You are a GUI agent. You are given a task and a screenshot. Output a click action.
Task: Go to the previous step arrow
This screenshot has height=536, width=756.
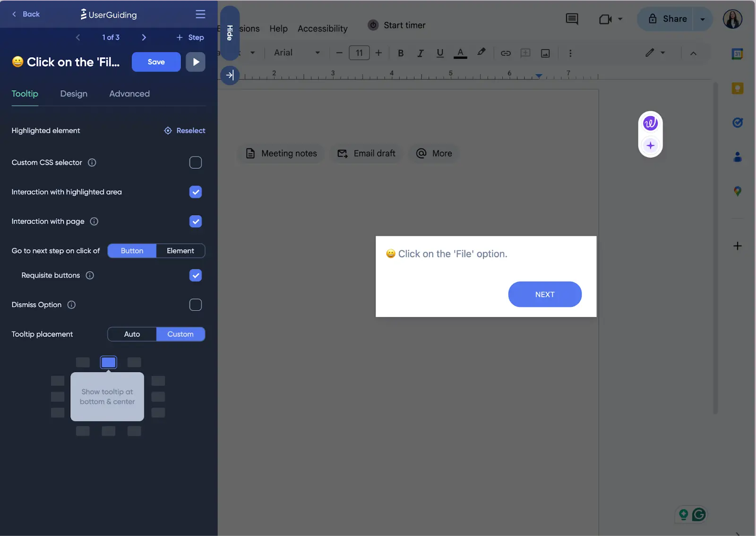click(x=78, y=37)
